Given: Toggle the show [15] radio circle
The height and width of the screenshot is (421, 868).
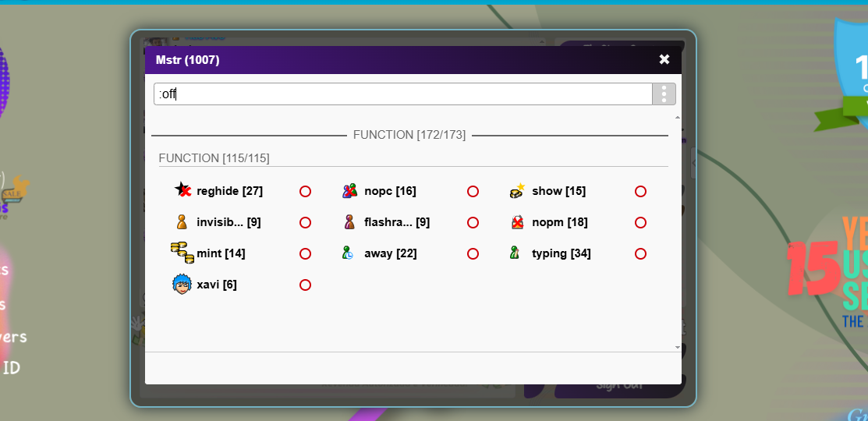Looking at the screenshot, I should [x=640, y=192].
